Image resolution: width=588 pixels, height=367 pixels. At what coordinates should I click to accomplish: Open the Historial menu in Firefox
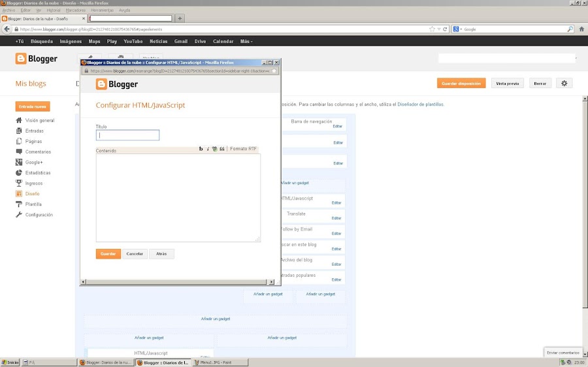(54, 10)
